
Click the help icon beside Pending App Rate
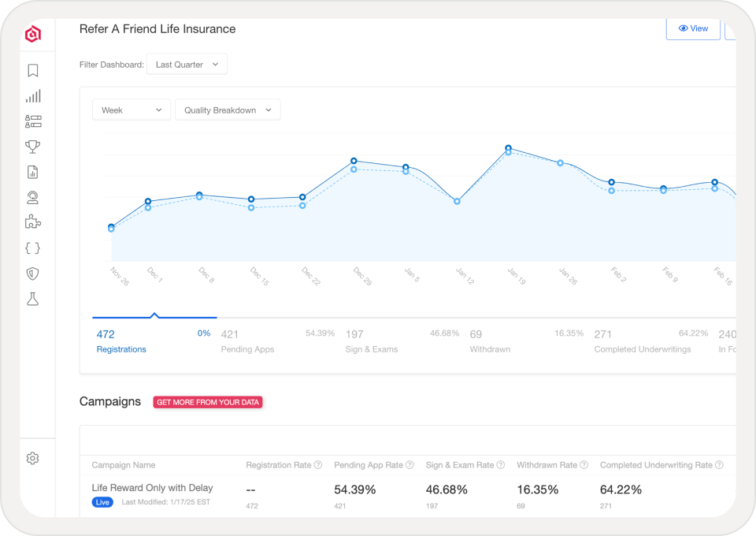(x=409, y=464)
